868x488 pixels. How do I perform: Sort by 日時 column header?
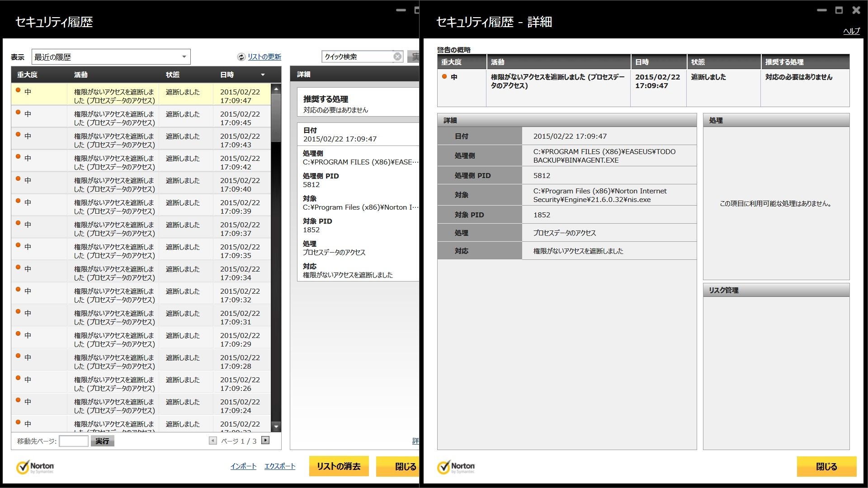(x=227, y=75)
